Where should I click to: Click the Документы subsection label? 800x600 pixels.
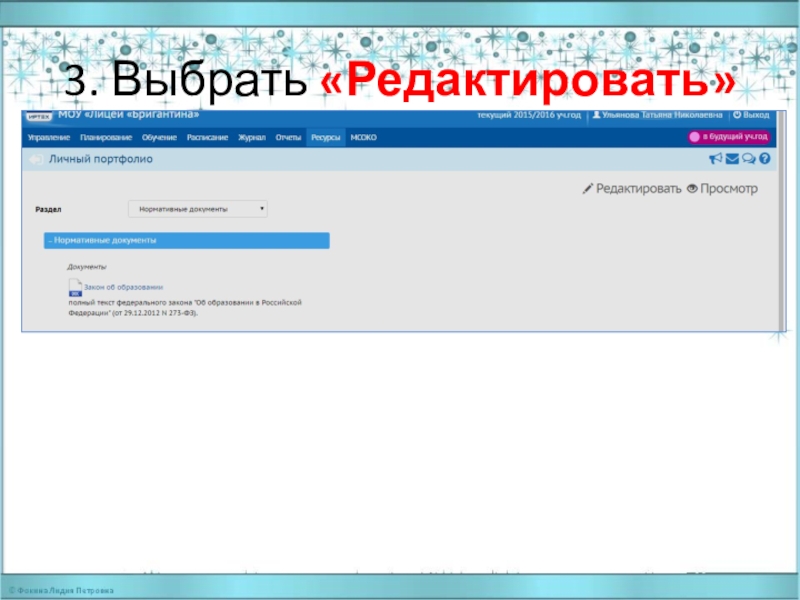[x=87, y=267]
